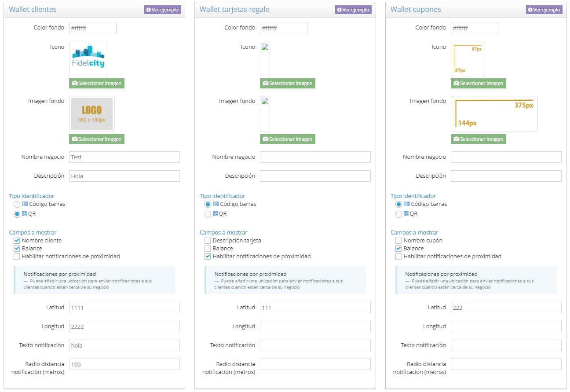Open Ver ejemplo for Wallet cupones

544,10
